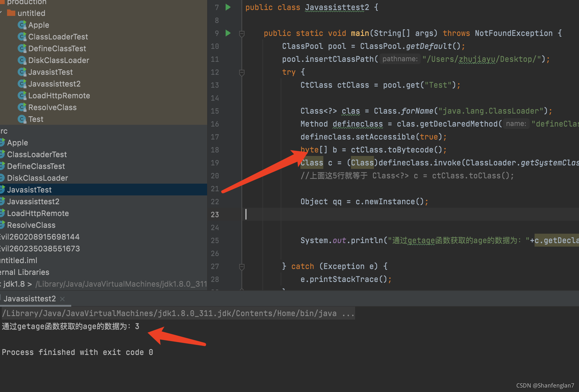The image size is (579, 392).
Task: Collapse try block fold marker at line 12
Action: [242, 72]
